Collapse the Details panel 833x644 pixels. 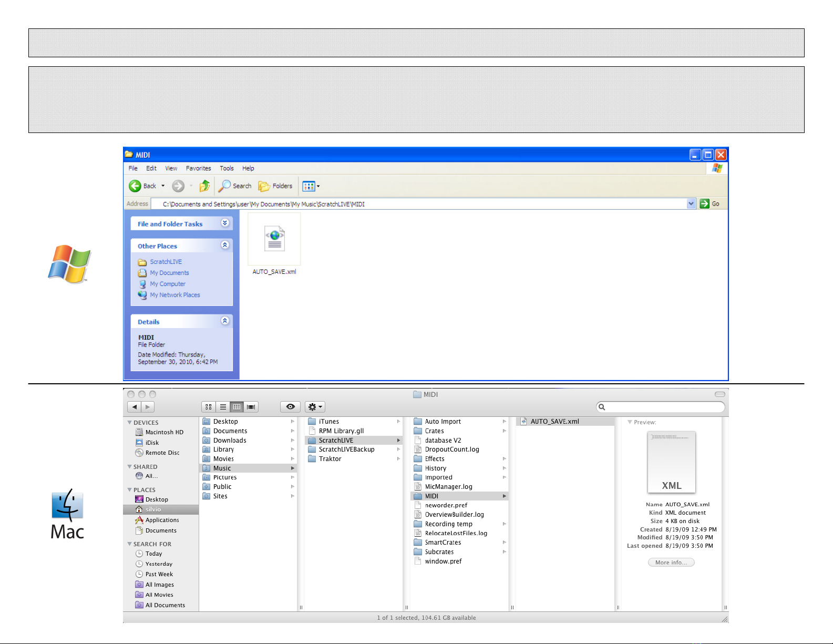pos(225,321)
